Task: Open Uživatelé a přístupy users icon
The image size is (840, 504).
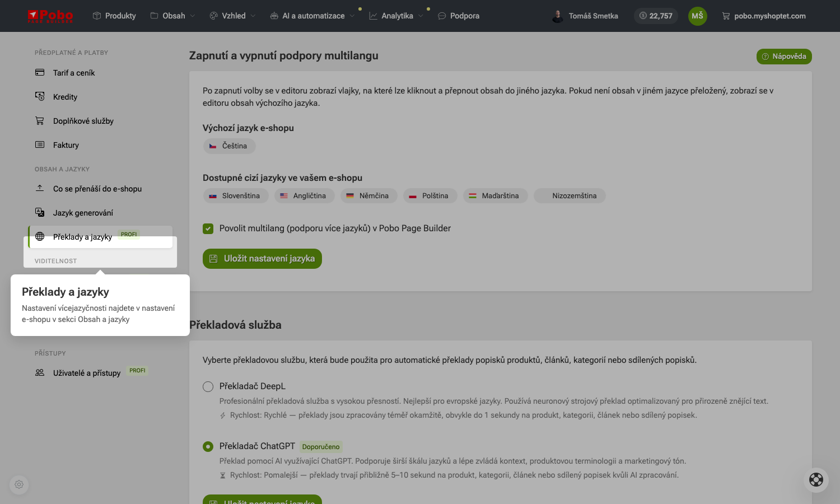Action: pos(40,372)
